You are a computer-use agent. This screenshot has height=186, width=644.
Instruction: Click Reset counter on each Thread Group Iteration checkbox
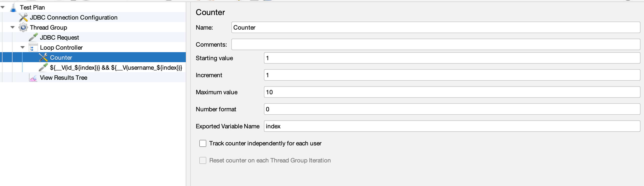click(x=203, y=160)
